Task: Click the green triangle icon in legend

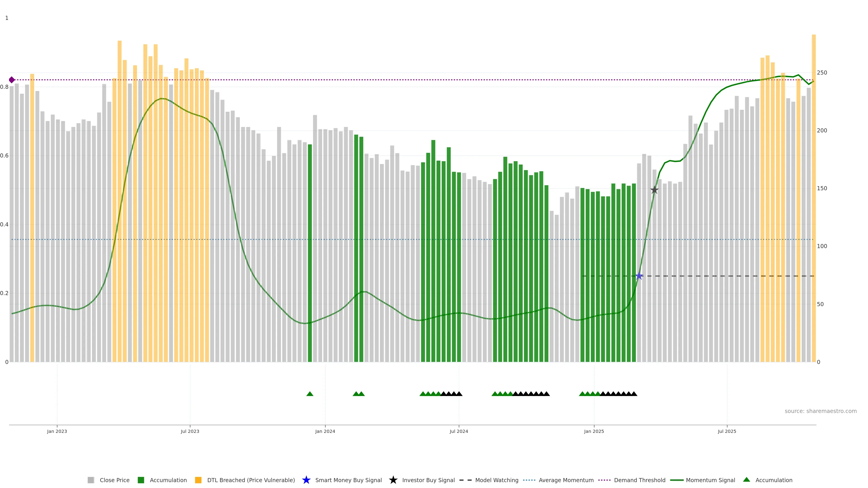Action: pyautogui.click(x=746, y=480)
